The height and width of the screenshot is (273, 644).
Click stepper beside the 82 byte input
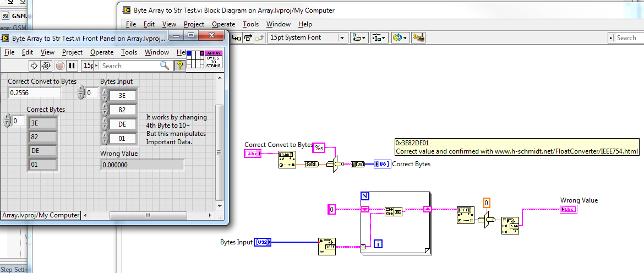click(x=105, y=110)
